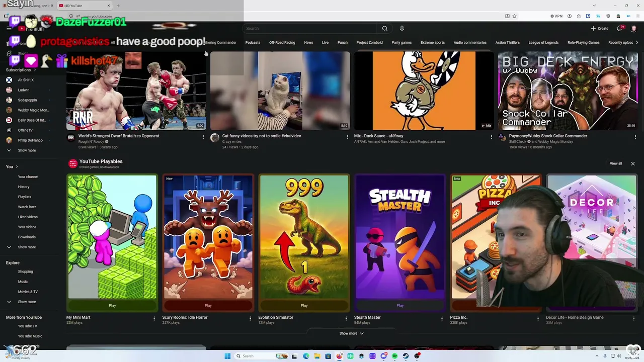Open options menu for Shock Collar Commander video

click(635, 137)
